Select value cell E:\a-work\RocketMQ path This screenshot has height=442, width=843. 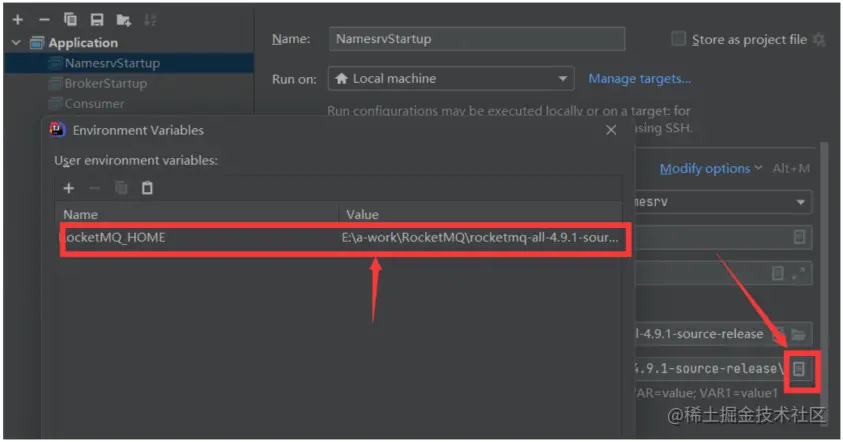coord(480,238)
